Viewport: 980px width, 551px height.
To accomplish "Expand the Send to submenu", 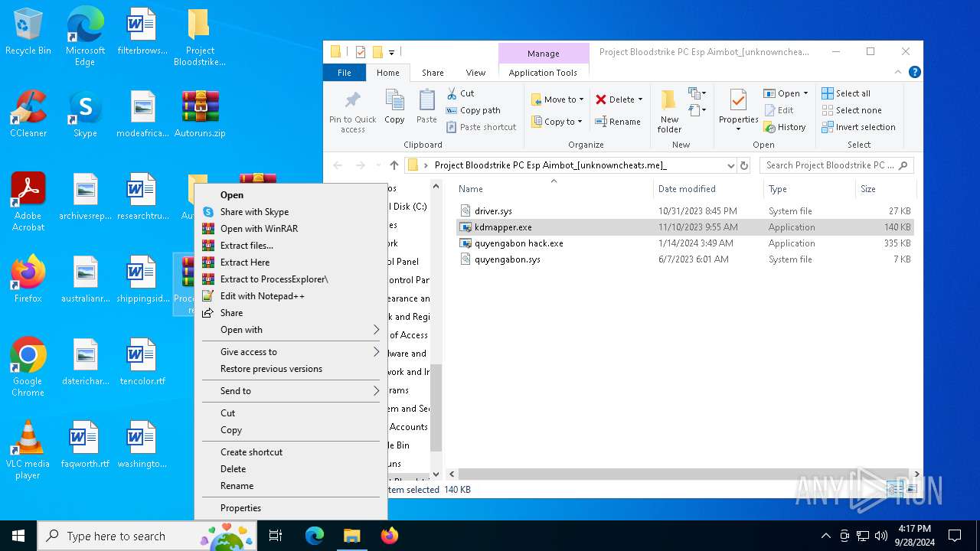I will pyautogui.click(x=291, y=391).
